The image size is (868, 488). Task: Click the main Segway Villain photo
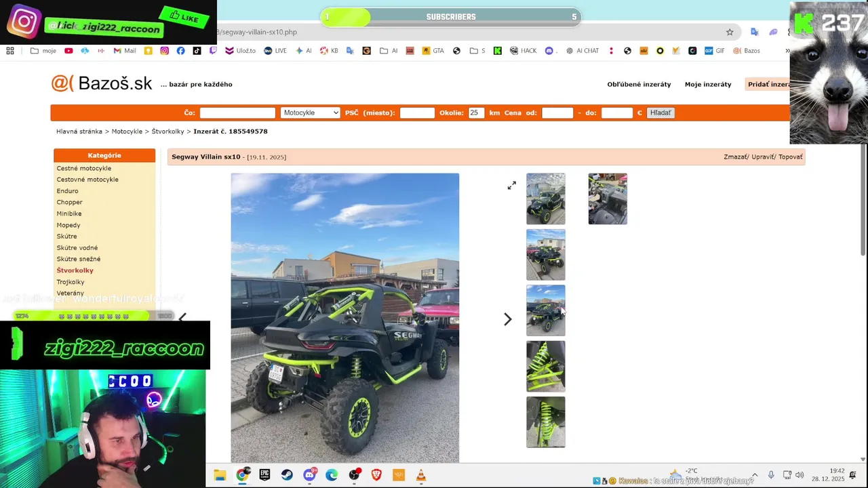click(x=344, y=318)
